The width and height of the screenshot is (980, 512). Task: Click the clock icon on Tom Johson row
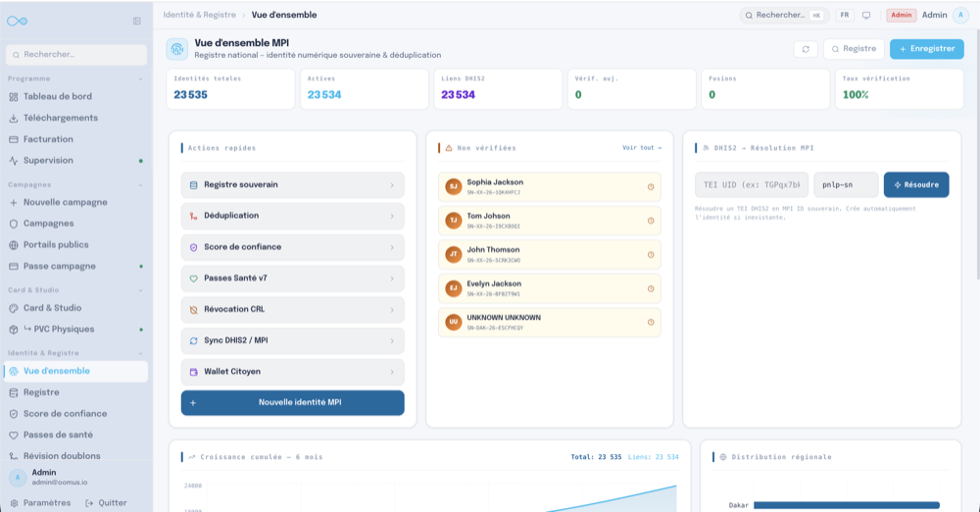(x=651, y=221)
